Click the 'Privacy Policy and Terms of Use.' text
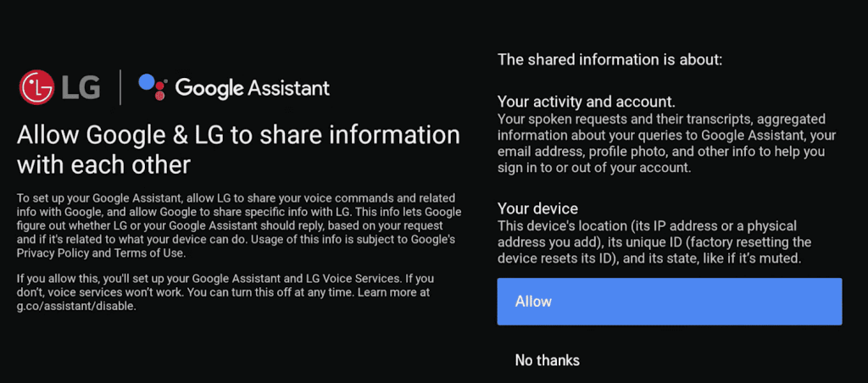Screen dimensions: 868x383 tap(101, 253)
